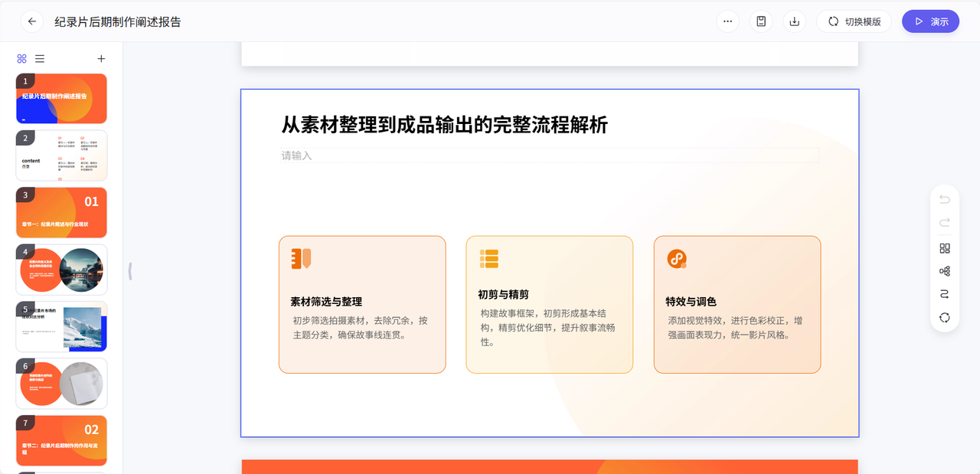Add a new slide with plus icon
Screen dimensions: 980x474
[101, 59]
